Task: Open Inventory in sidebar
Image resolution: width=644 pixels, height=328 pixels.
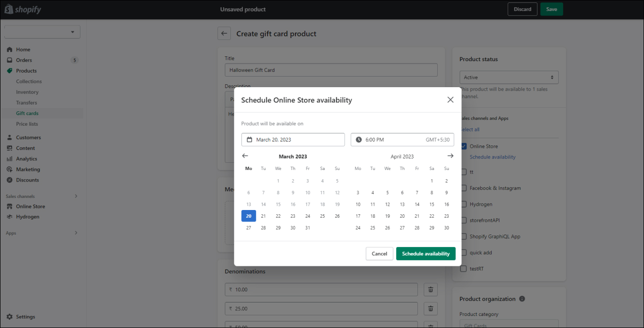Action: pos(27,92)
